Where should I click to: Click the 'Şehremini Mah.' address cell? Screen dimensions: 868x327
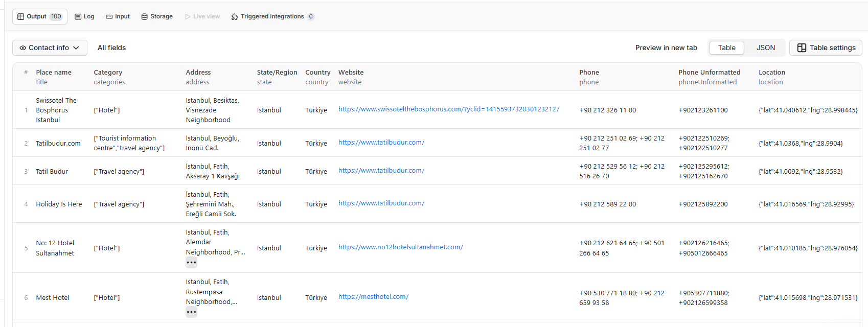pyautogui.click(x=211, y=204)
